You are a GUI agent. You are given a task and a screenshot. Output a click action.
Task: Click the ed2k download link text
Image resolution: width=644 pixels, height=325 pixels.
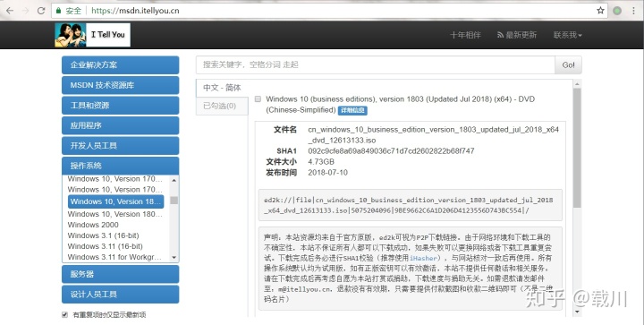(x=409, y=205)
